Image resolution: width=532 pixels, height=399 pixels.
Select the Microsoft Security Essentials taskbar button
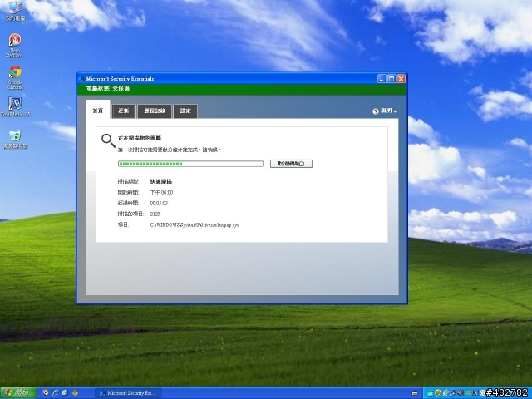click(128, 393)
